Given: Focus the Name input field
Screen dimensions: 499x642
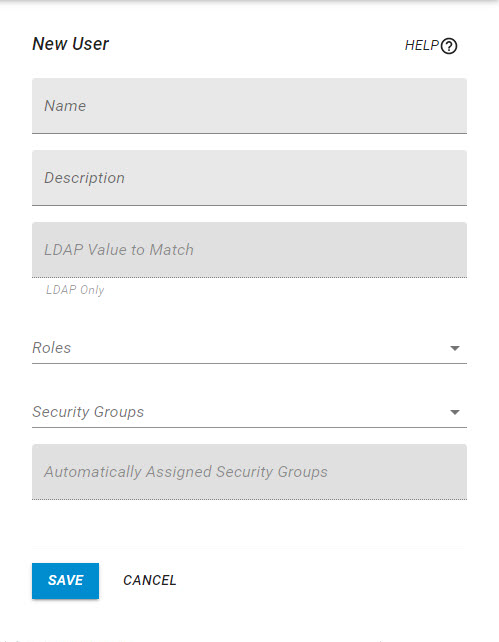Looking at the screenshot, I should coord(249,106).
